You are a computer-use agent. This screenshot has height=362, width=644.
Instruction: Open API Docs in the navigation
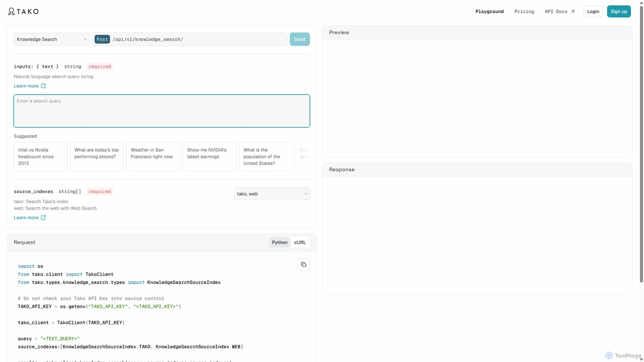[559, 12]
